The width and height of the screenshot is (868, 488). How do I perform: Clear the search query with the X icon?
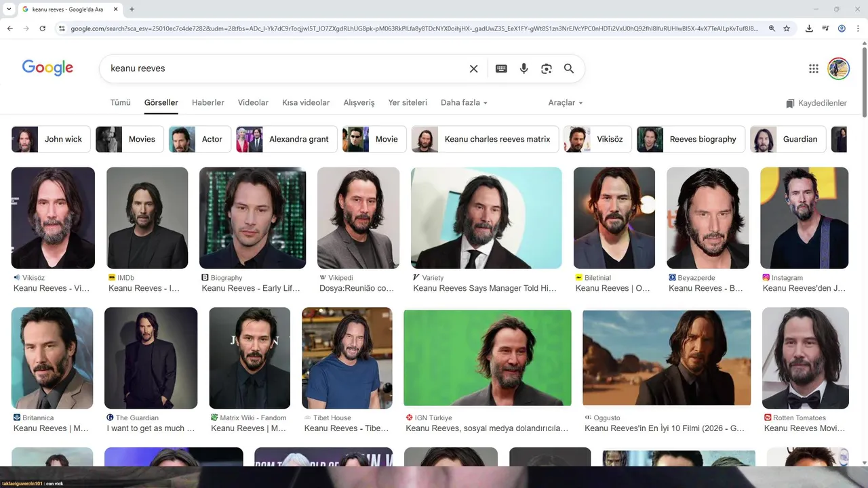click(x=474, y=68)
